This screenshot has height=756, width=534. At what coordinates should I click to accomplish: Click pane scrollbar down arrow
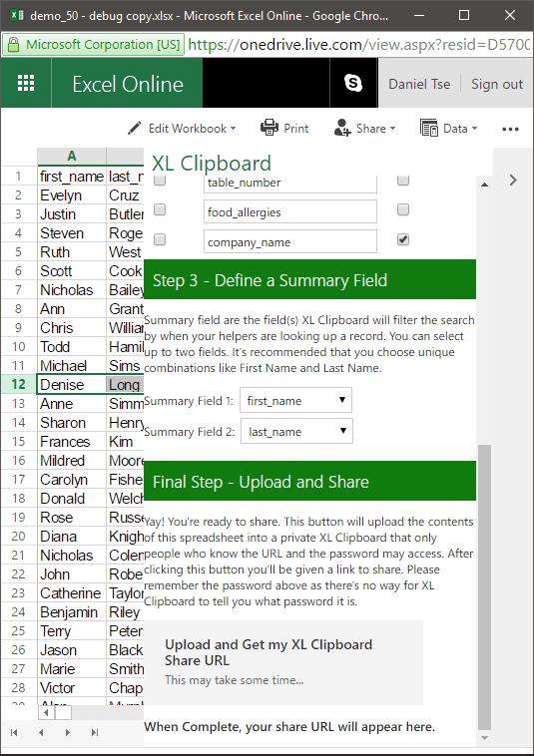click(x=484, y=738)
